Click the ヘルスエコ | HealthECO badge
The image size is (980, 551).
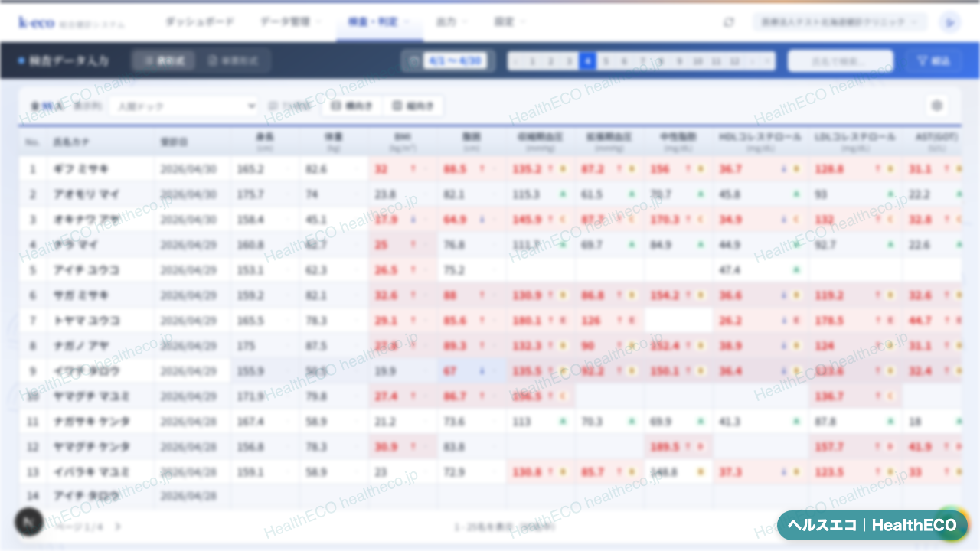873,525
